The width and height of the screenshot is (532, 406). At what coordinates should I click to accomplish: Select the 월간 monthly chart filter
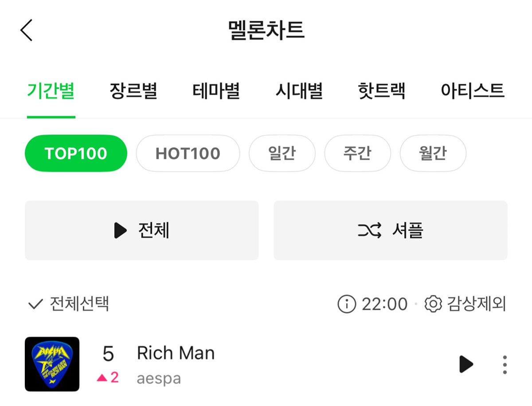tap(433, 154)
